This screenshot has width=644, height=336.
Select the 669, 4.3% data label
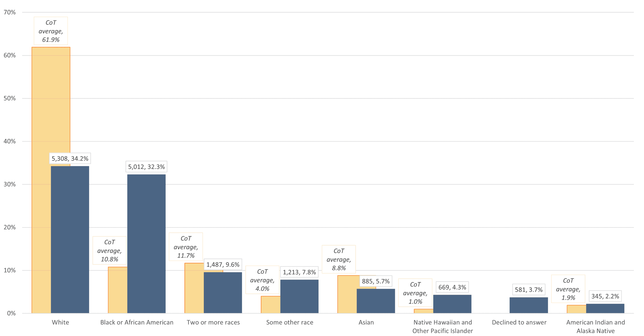coord(452,287)
